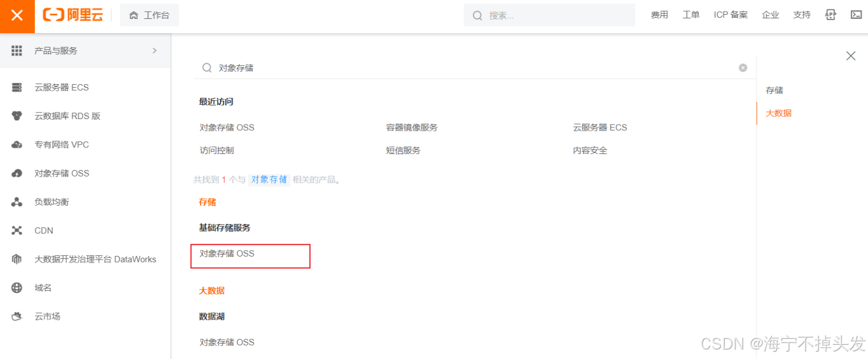Expand the 产品与服务 chevron arrow
Image resolution: width=868 pixels, height=359 pixels.
(x=154, y=51)
